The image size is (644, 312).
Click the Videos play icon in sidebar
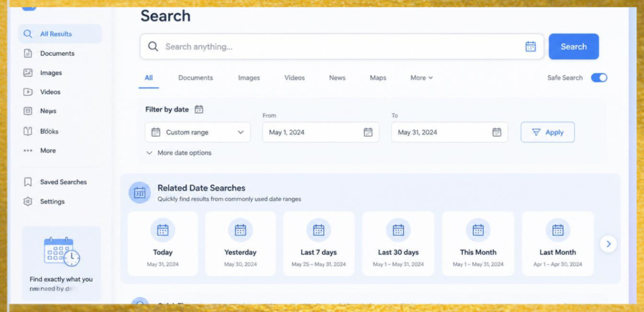click(28, 92)
